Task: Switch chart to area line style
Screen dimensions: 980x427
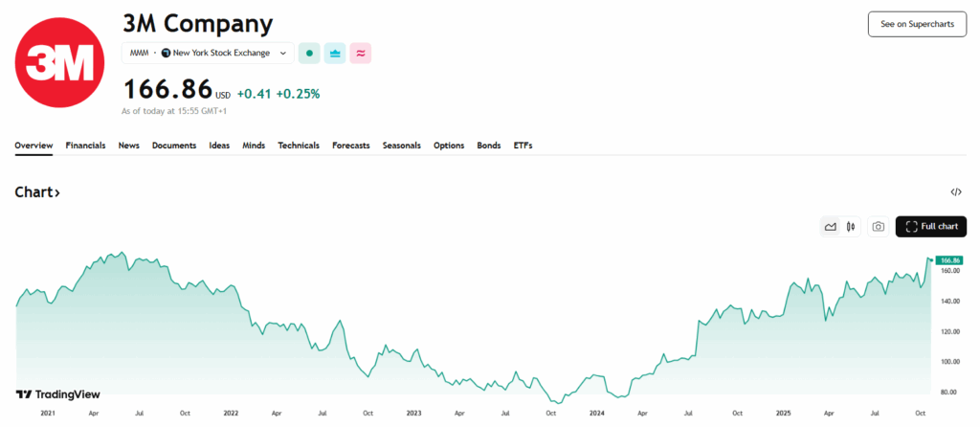Action: pos(831,226)
